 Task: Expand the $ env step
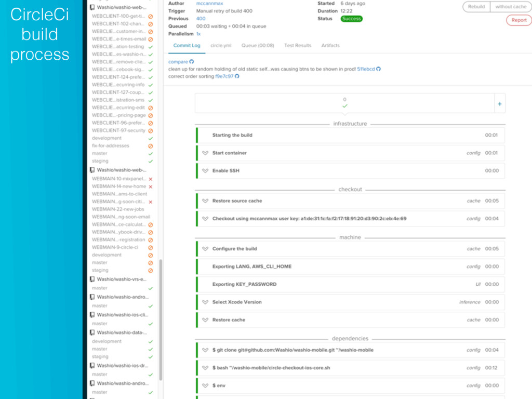[x=205, y=386]
